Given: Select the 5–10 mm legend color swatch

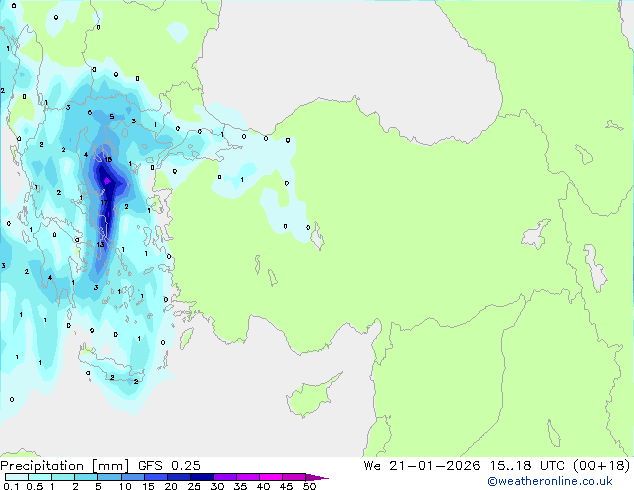Looking at the screenshot, I should coord(109,477).
